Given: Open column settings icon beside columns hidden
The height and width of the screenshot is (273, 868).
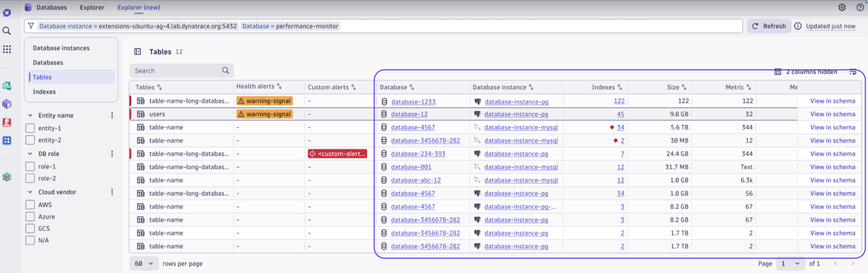Looking at the screenshot, I should [x=778, y=72].
